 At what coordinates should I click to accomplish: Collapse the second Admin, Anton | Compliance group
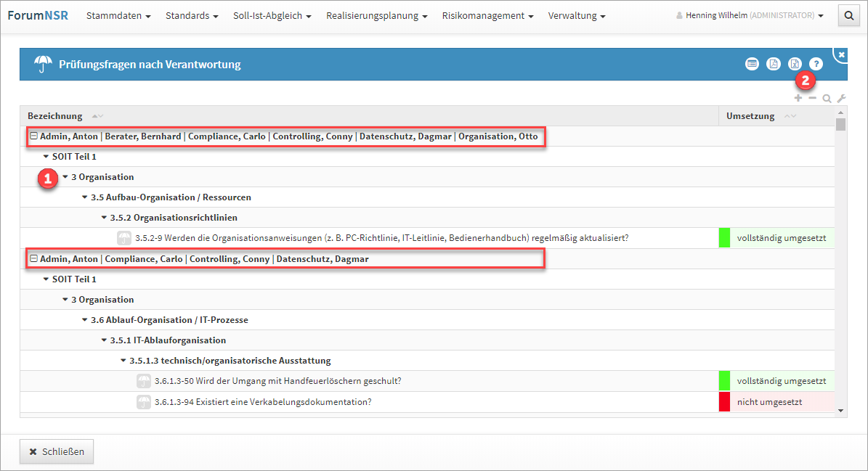33,259
